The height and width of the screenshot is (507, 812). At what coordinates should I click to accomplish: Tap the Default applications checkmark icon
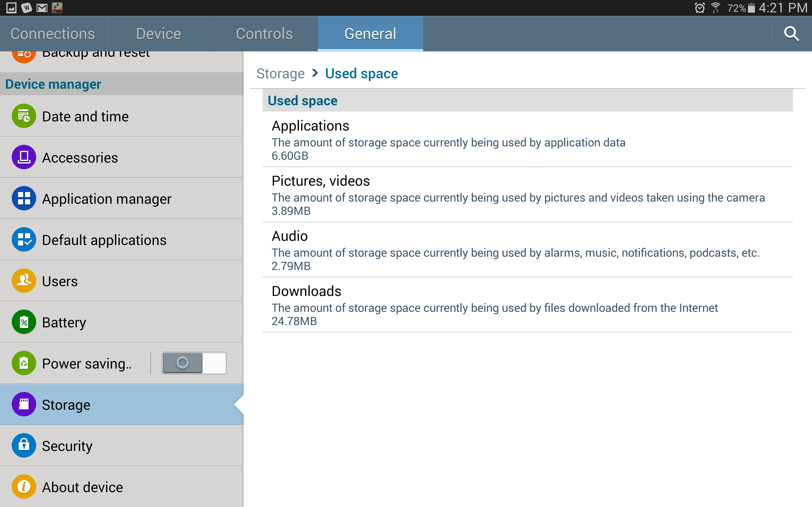pyautogui.click(x=24, y=240)
